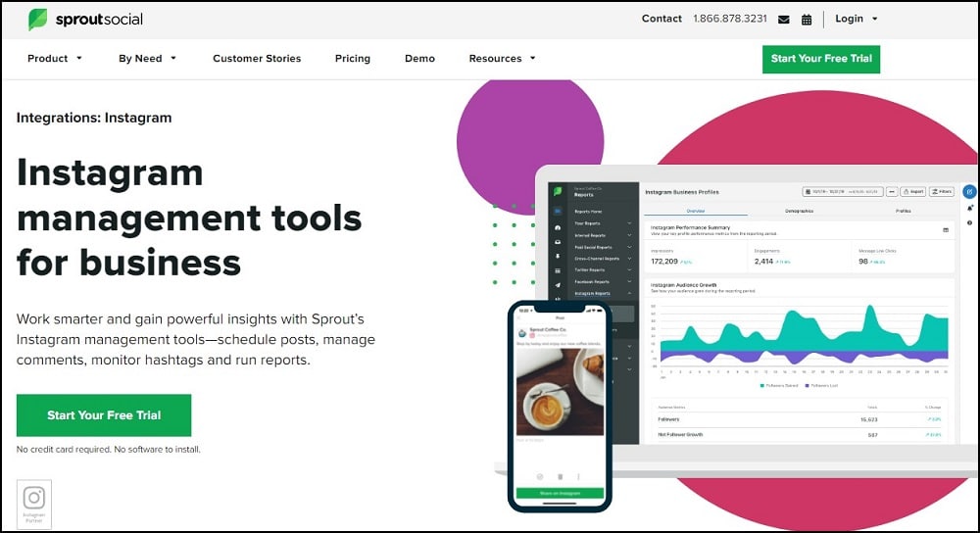This screenshot has width=980, height=533.
Task: Open the date range picker on the dashboard
Action: point(843,192)
